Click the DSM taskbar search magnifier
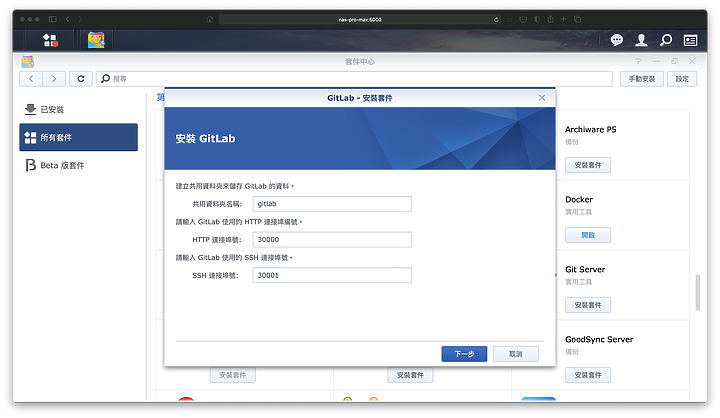The width and height of the screenshot is (720, 418). click(666, 40)
